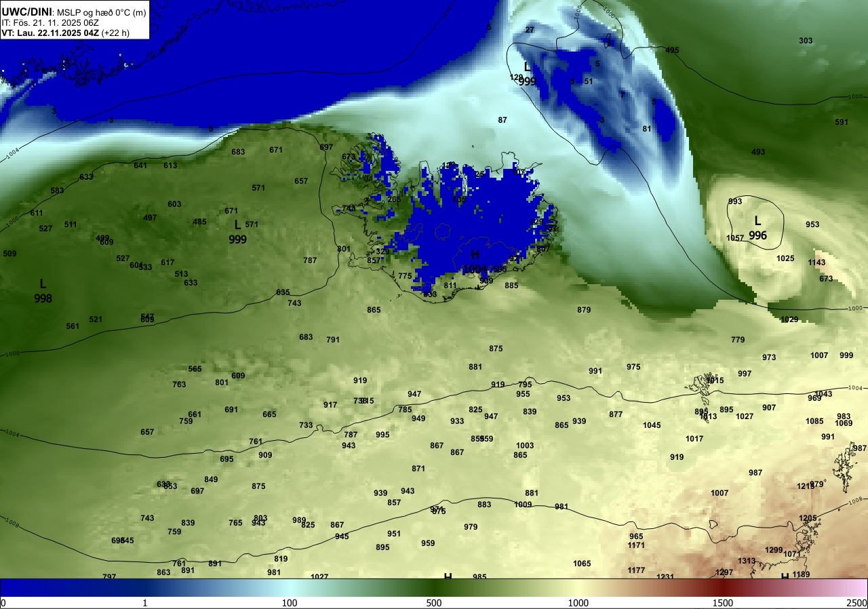Click the height value 1003
The image size is (868, 609).
pyautogui.click(x=525, y=446)
